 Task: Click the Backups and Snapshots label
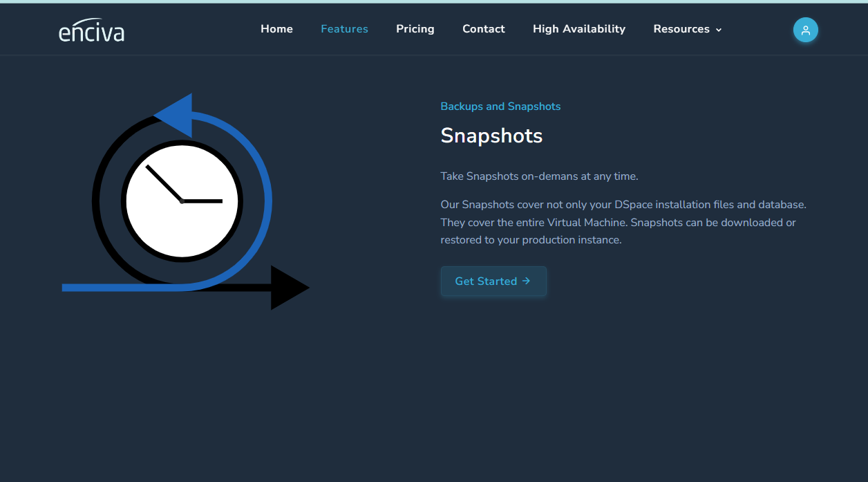tap(500, 106)
